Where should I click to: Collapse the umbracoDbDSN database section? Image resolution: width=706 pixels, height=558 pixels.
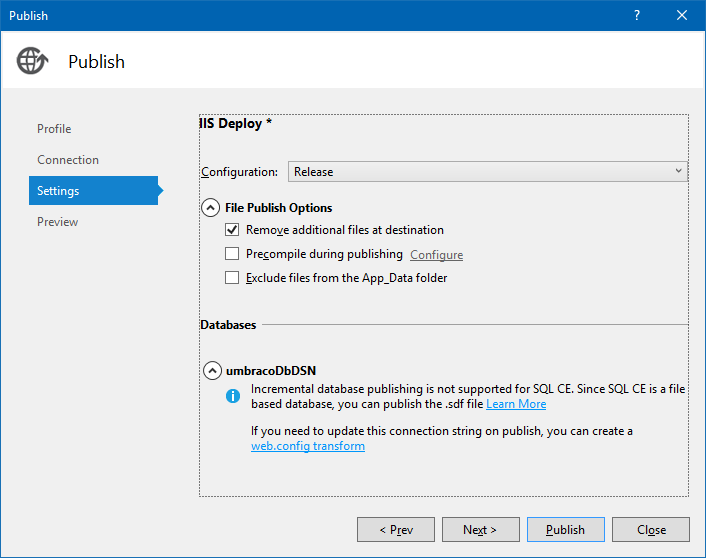click(211, 370)
